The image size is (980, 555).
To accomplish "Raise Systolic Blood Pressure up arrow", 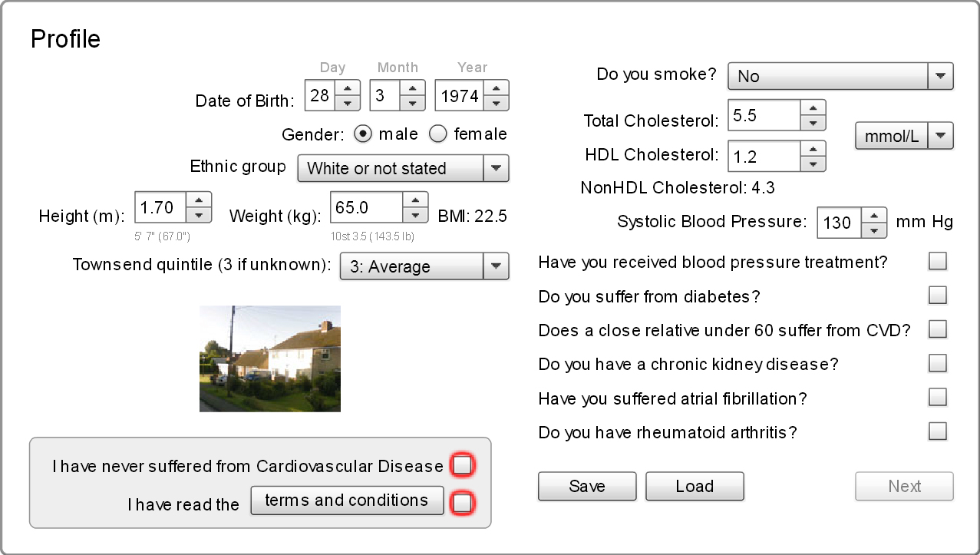I will point(875,215).
